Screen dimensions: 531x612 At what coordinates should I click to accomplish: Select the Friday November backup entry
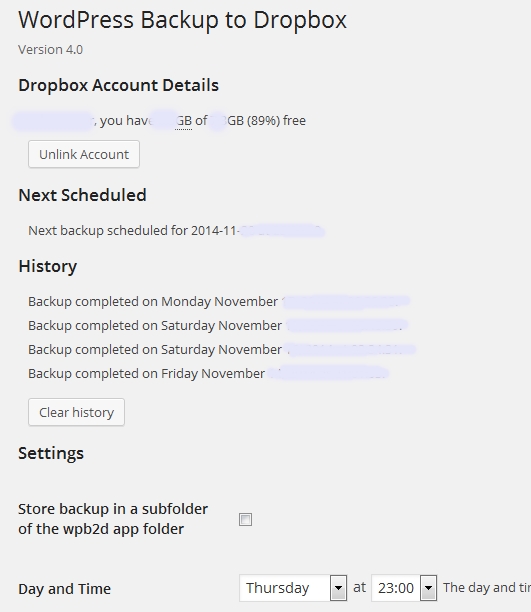coord(208,374)
